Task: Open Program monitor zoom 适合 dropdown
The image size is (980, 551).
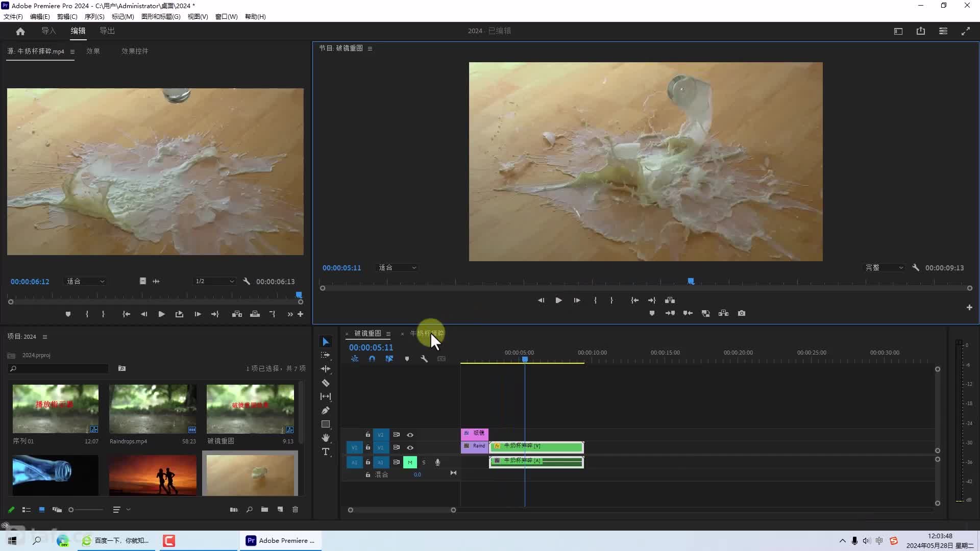Action: [397, 267]
